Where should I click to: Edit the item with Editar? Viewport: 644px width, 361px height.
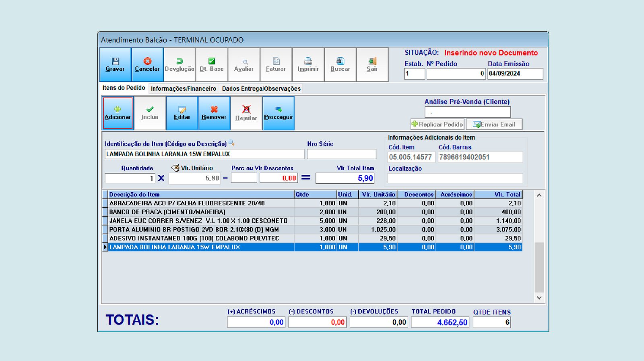pyautogui.click(x=182, y=113)
